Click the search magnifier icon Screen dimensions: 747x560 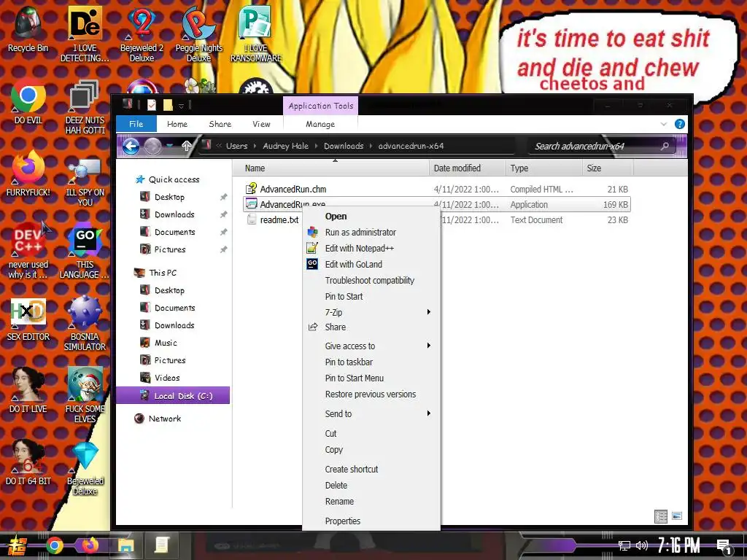[x=665, y=146]
